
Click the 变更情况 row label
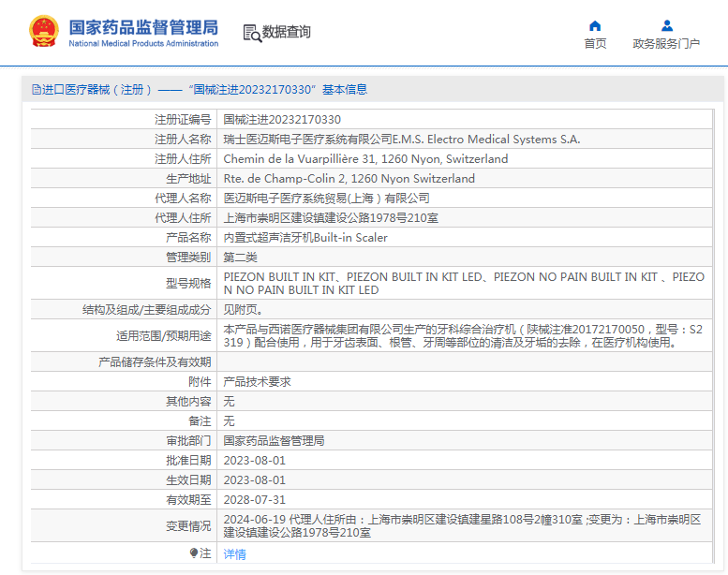click(188, 525)
